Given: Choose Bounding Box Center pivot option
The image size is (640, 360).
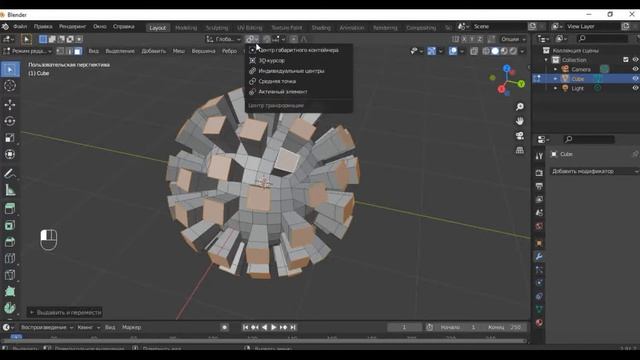Looking at the screenshot, I should 299,50.
